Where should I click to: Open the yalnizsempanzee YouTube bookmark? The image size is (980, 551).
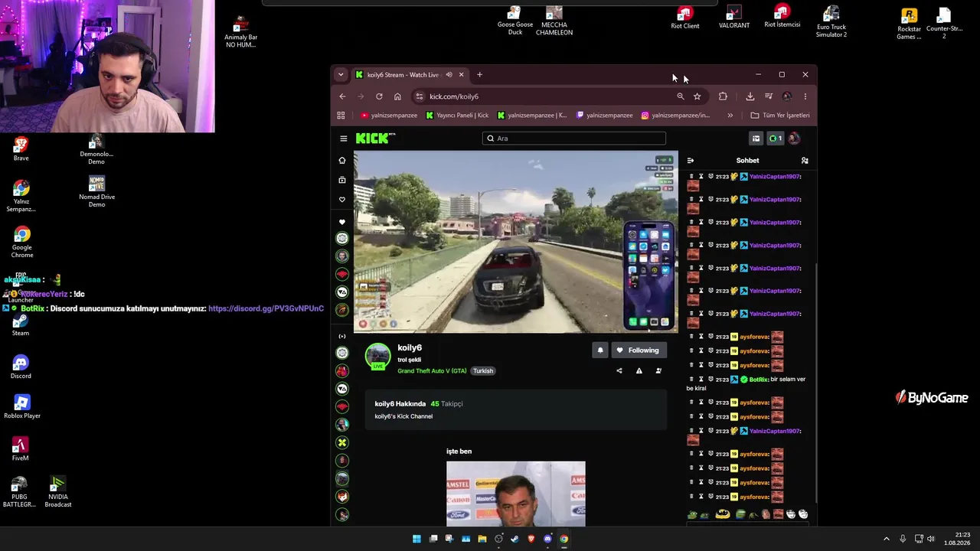(389, 116)
